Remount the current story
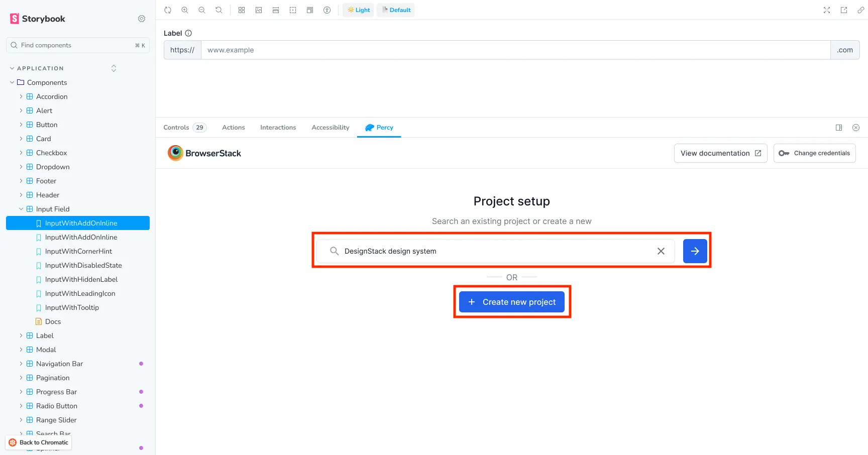The height and width of the screenshot is (455, 868). 167,10
